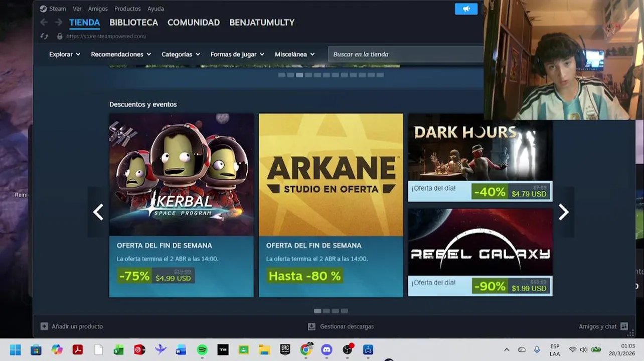Open the BENJATUMULTY profile tab
The image size is (644, 361).
coord(262,23)
